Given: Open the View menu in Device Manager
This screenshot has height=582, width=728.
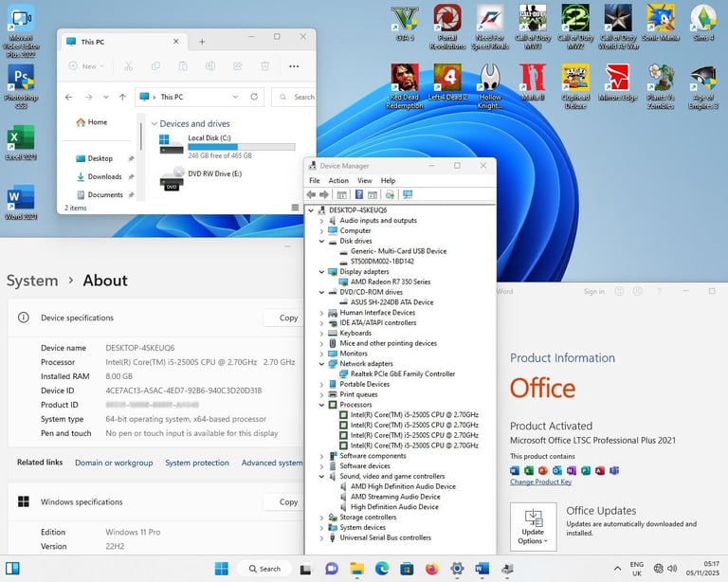Looking at the screenshot, I should (364, 180).
